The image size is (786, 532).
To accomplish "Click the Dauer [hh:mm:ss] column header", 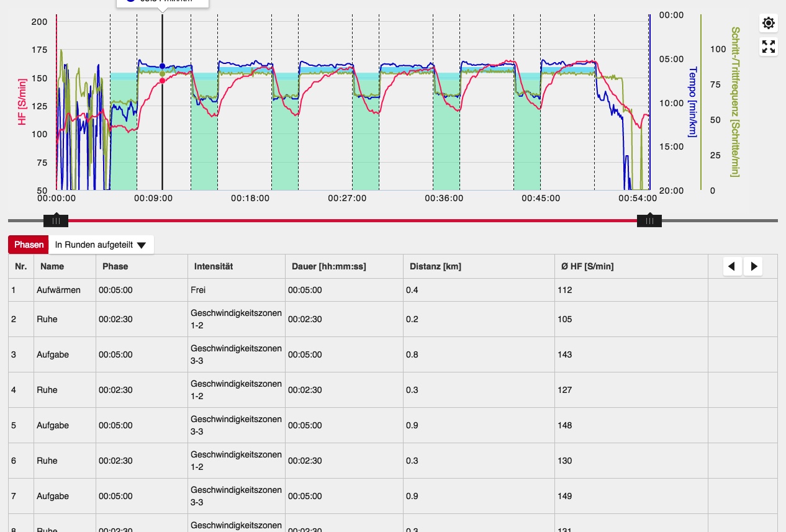I will (328, 266).
